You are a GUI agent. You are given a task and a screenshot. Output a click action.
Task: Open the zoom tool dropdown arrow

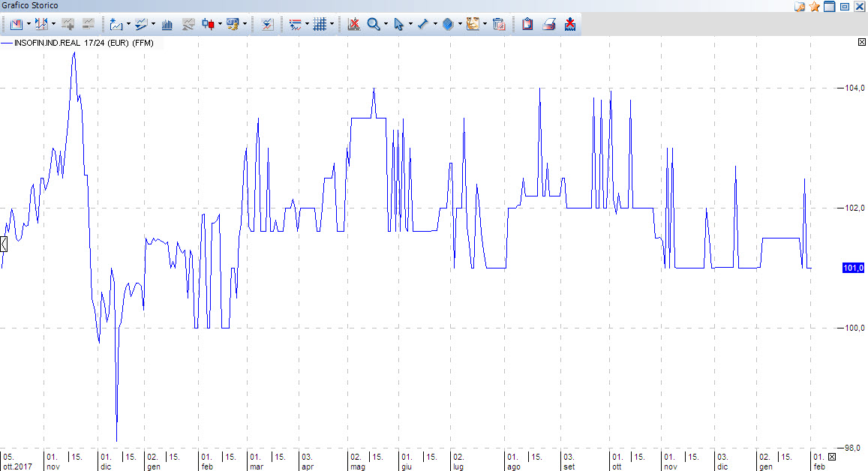pyautogui.click(x=386, y=24)
